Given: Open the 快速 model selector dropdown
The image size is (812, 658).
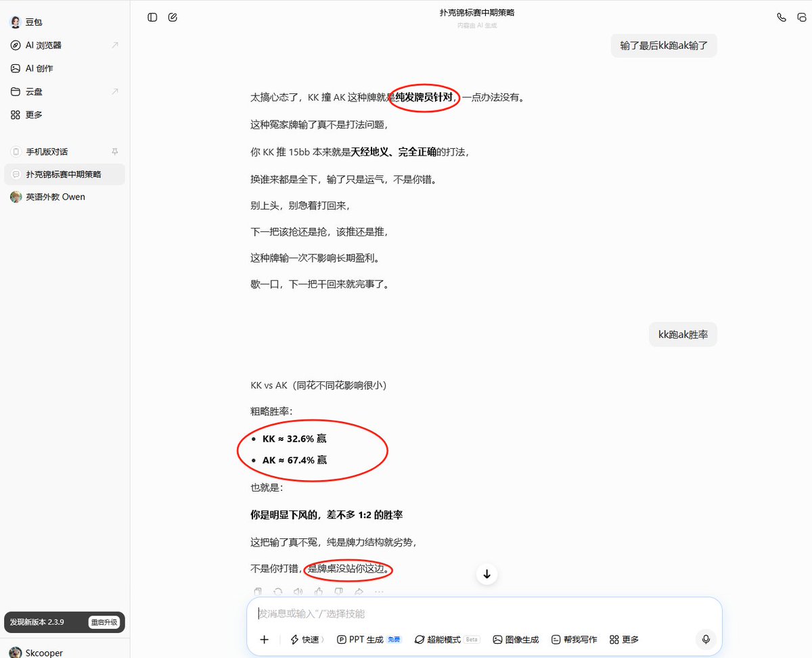Looking at the screenshot, I should tap(307, 639).
